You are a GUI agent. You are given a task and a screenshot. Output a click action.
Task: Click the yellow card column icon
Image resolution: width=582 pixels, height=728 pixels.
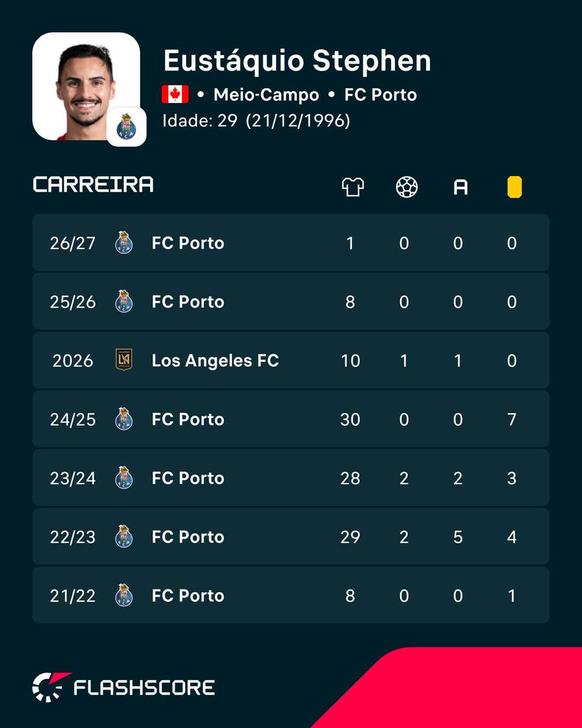coord(514,187)
